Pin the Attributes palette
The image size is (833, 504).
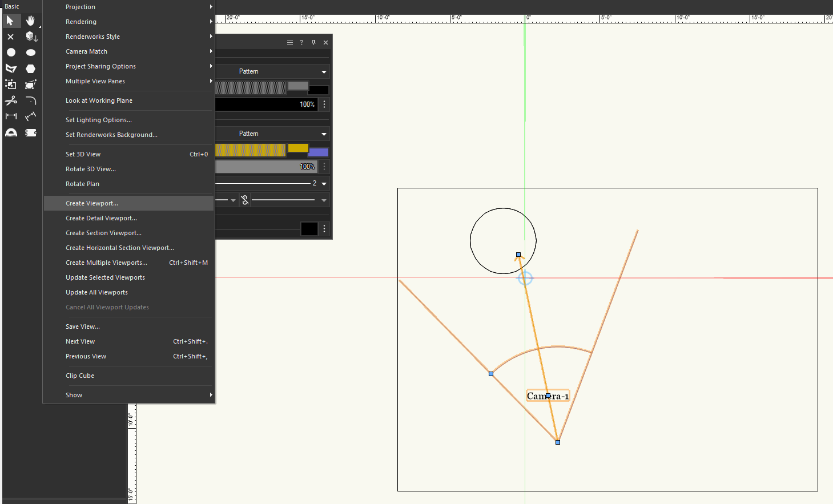(x=313, y=42)
